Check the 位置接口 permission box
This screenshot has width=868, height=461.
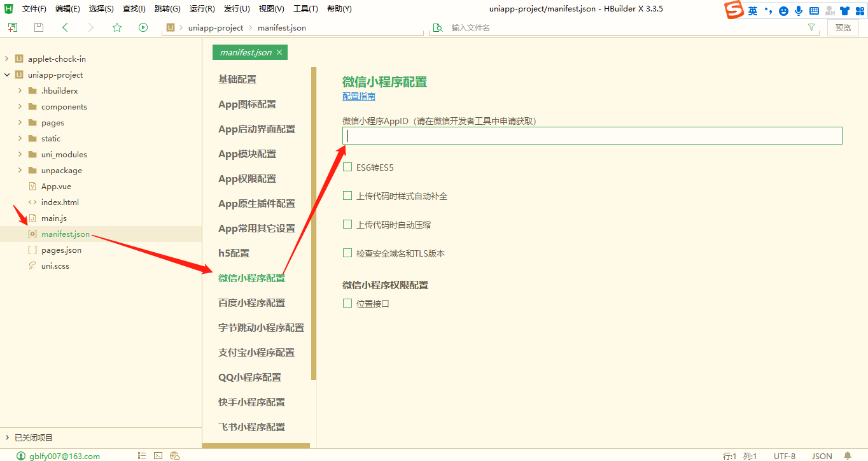(347, 303)
